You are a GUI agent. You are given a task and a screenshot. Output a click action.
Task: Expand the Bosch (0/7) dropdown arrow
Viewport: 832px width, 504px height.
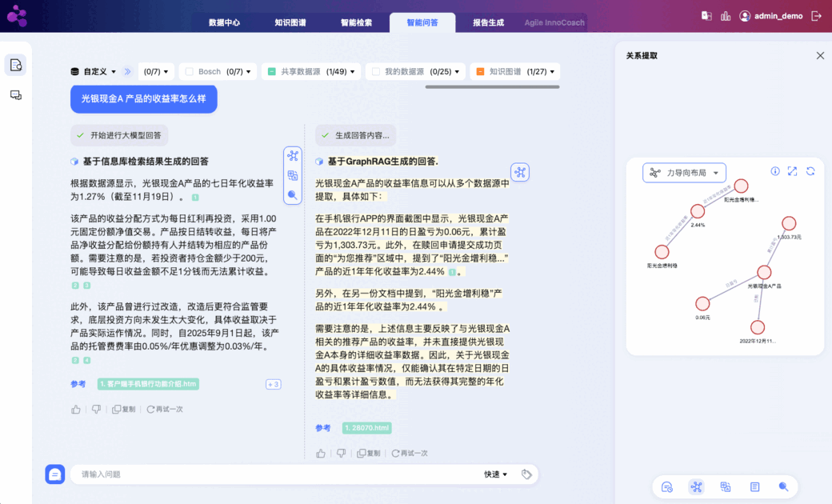(x=248, y=72)
